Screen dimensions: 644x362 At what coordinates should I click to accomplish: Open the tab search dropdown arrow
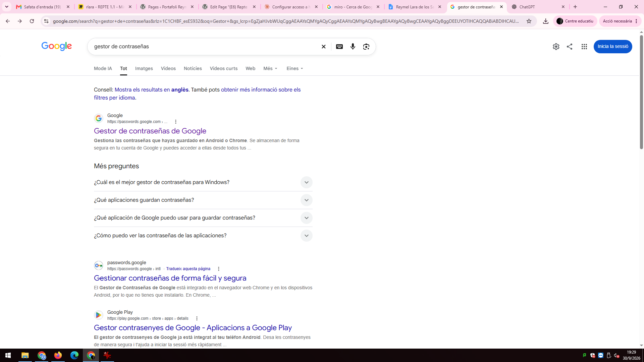click(x=7, y=7)
